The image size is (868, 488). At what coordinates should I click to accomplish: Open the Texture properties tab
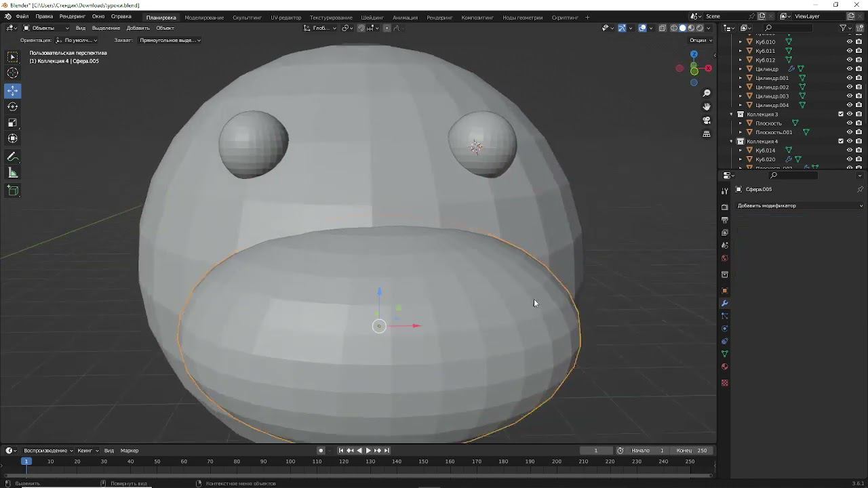click(x=725, y=383)
